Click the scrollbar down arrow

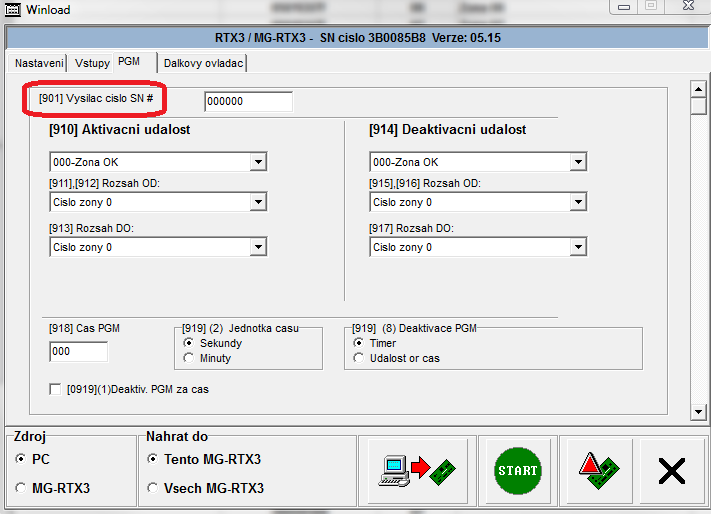click(x=699, y=411)
